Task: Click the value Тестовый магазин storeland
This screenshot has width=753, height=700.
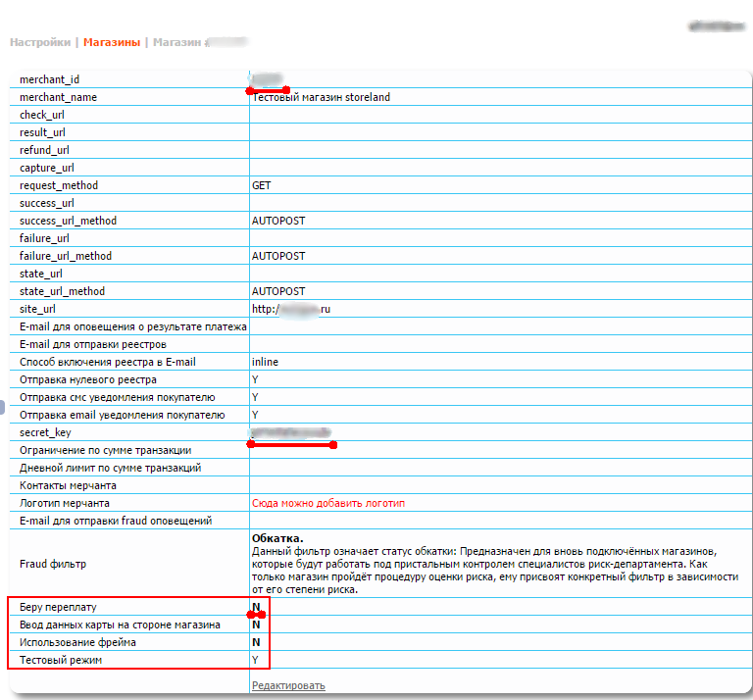Action: click(322, 97)
